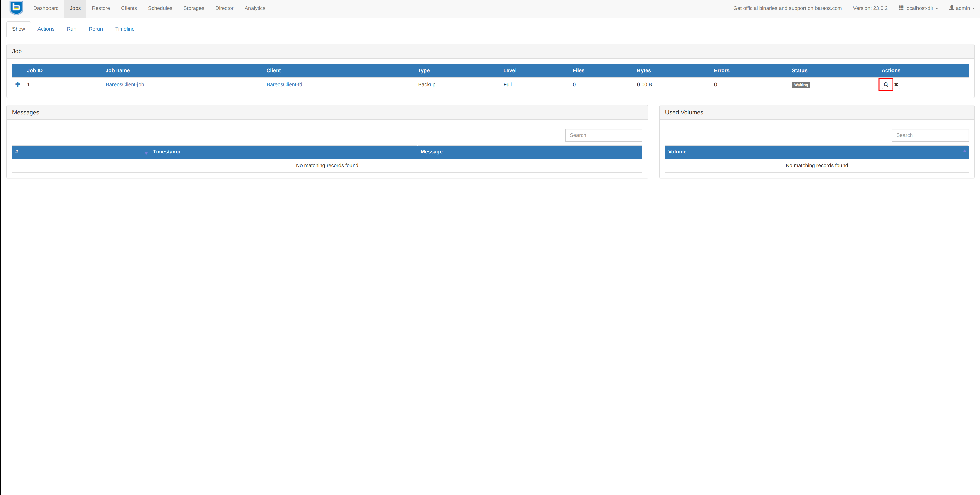980x495 pixels.
Task: Expand job row with plus icon
Action: [x=18, y=84]
